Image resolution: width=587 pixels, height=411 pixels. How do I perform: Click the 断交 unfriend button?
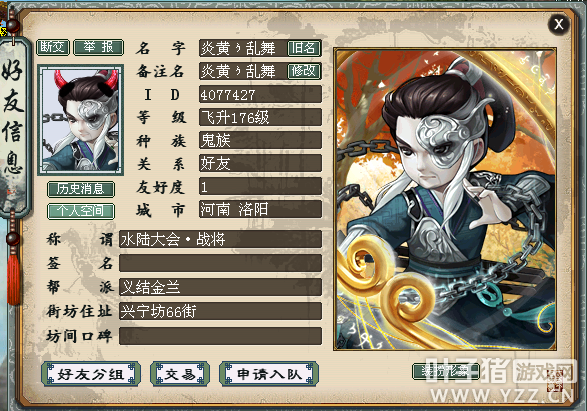(x=53, y=47)
